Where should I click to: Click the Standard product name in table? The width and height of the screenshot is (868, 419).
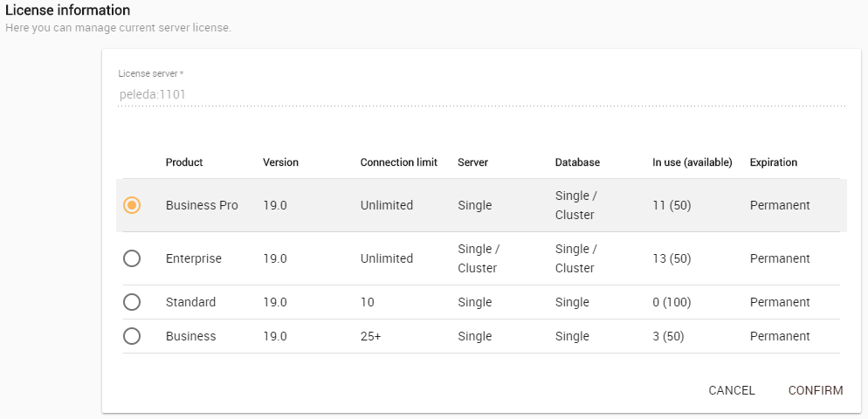[190, 302]
